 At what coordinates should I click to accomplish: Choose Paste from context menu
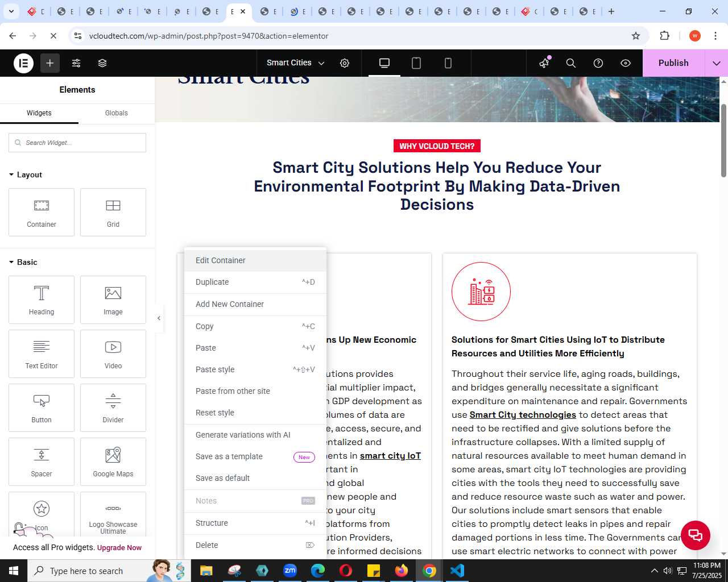255,348
